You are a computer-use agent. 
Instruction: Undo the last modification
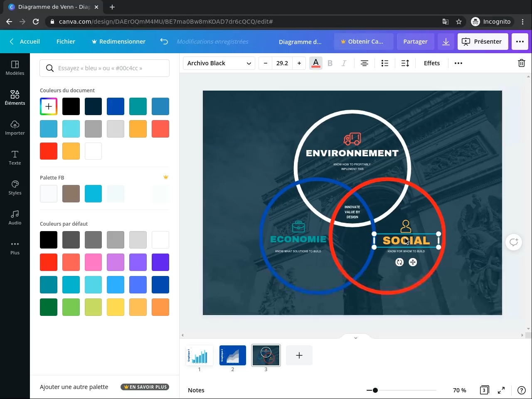pyautogui.click(x=164, y=42)
